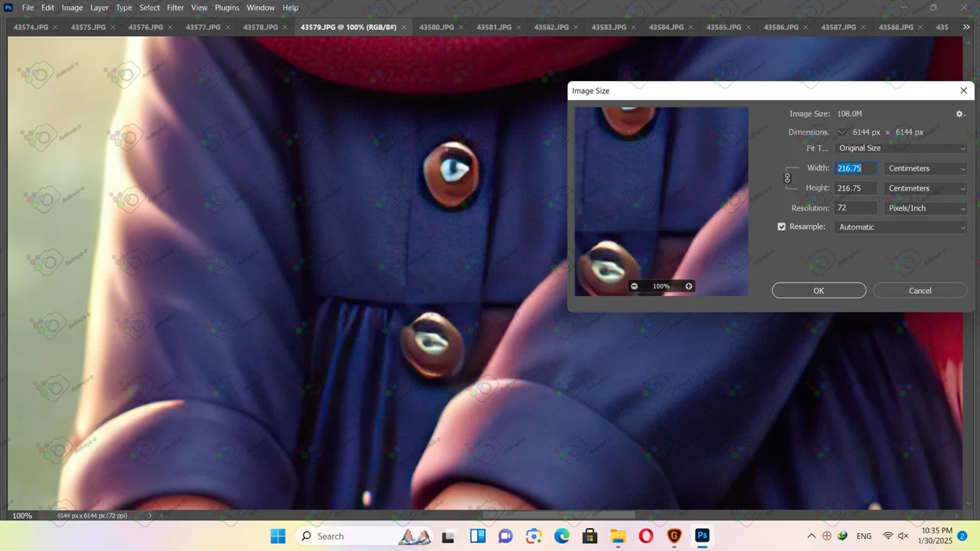Click the Height value input field
Screen dimensions: 980x551
click(855, 188)
